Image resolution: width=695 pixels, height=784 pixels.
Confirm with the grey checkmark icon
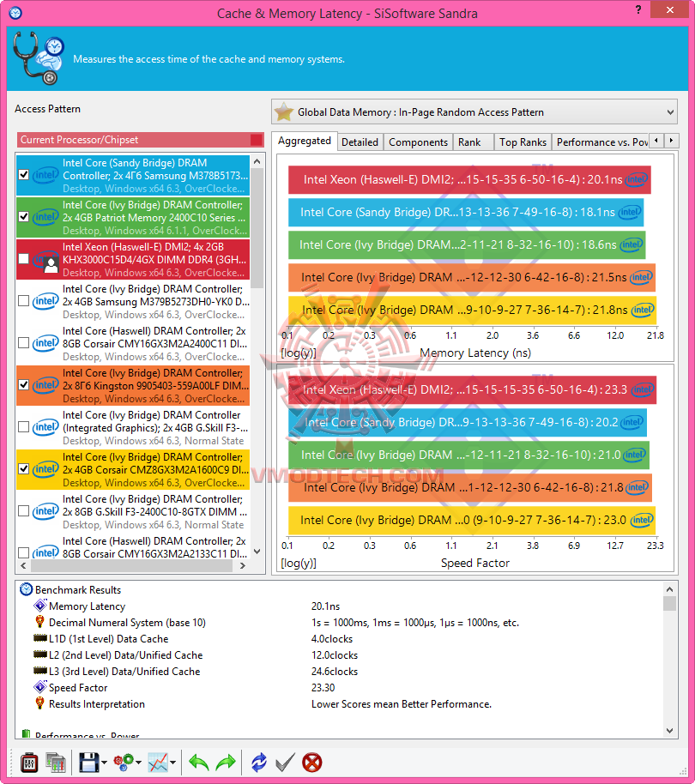[x=285, y=763]
